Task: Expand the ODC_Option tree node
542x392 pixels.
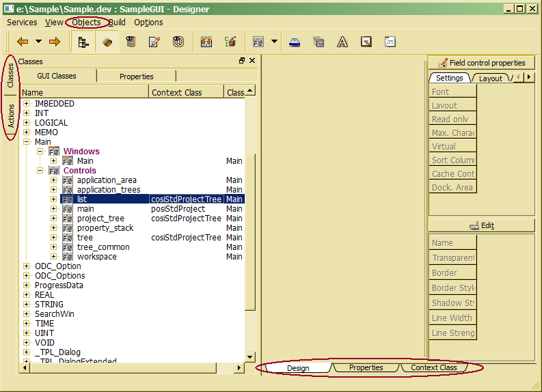Action: (27, 266)
